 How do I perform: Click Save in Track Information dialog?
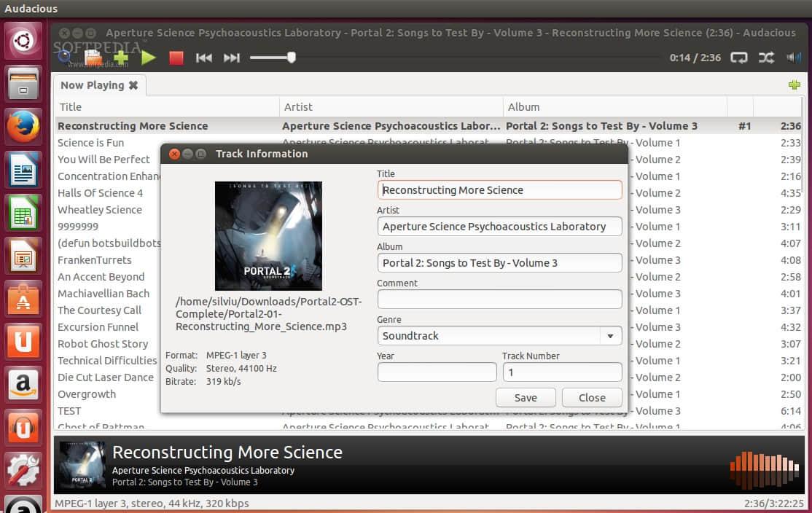[x=526, y=398]
